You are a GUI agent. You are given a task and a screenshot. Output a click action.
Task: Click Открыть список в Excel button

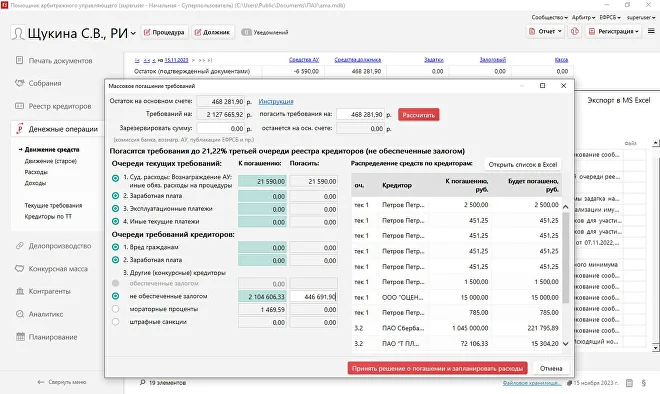tap(523, 165)
